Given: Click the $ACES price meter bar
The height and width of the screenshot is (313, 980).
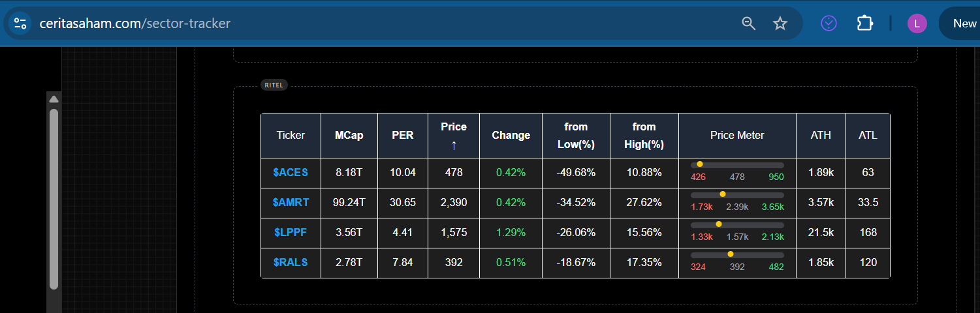Looking at the screenshot, I should [737, 165].
